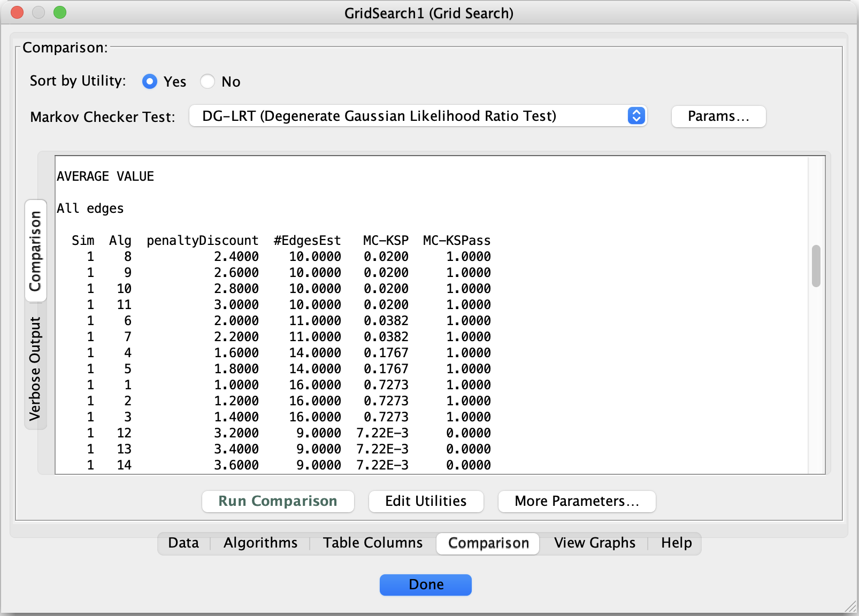Click the Params... button
859x616 pixels.
point(718,116)
